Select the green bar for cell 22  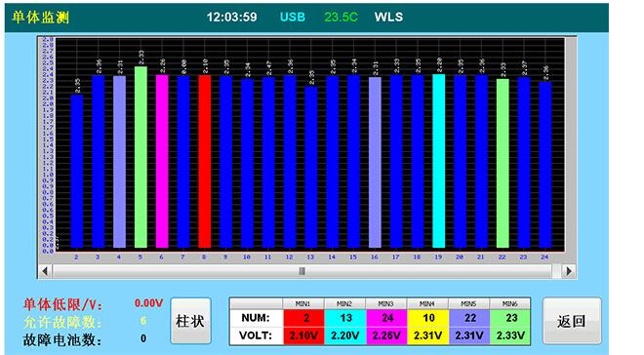click(x=503, y=163)
